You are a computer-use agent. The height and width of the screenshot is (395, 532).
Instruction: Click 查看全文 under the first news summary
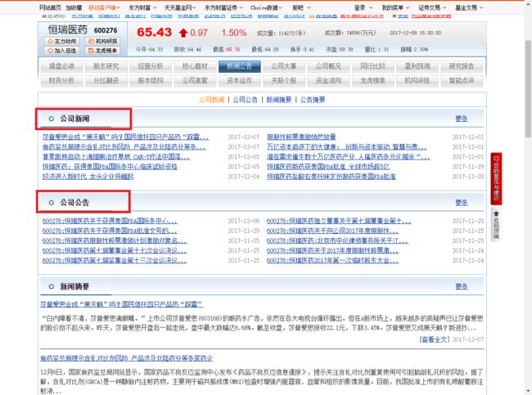(435, 339)
